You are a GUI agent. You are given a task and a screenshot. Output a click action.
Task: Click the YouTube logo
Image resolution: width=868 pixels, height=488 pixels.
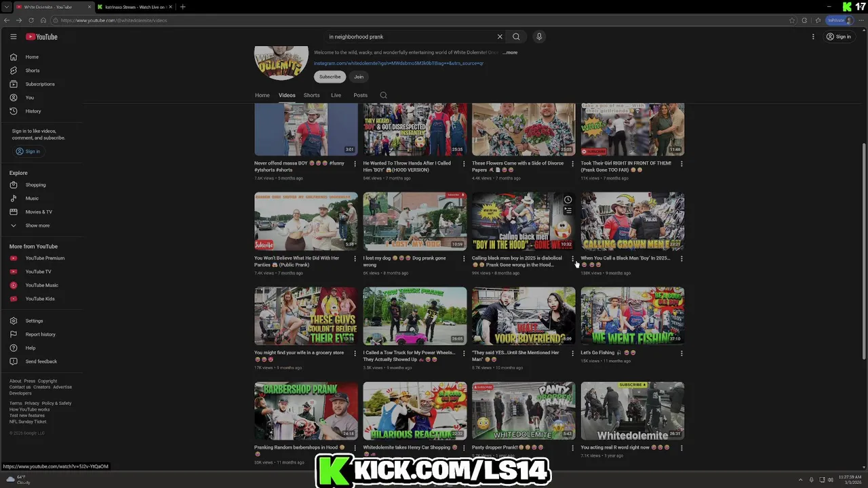41,37
